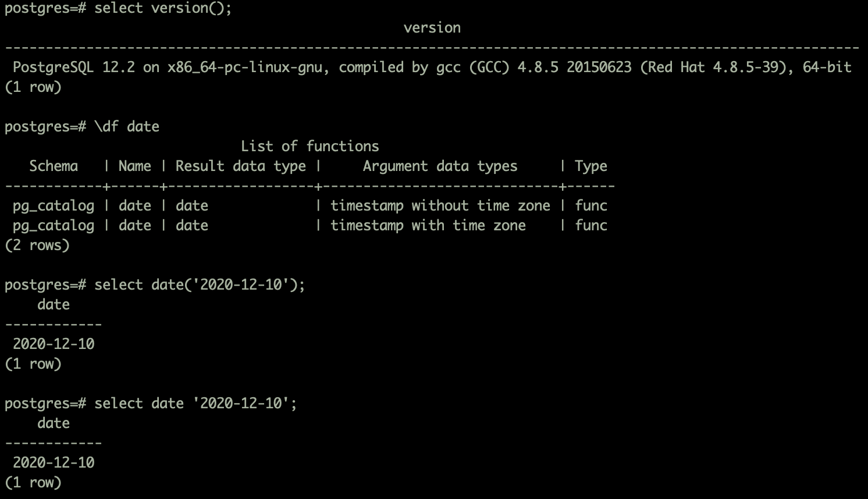Click the 'Type' column header
The height and width of the screenshot is (499, 868).
pyautogui.click(x=590, y=166)
